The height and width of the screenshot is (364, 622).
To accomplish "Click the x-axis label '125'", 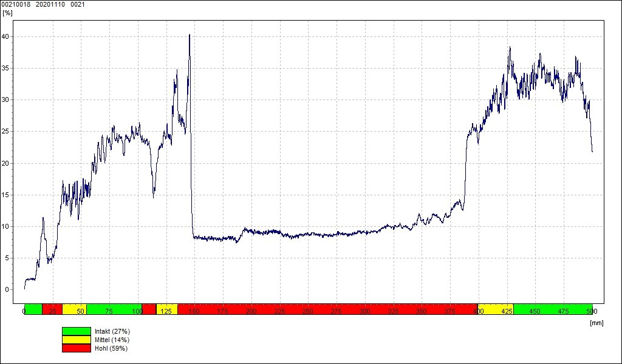I will click(x=166, y=311).
